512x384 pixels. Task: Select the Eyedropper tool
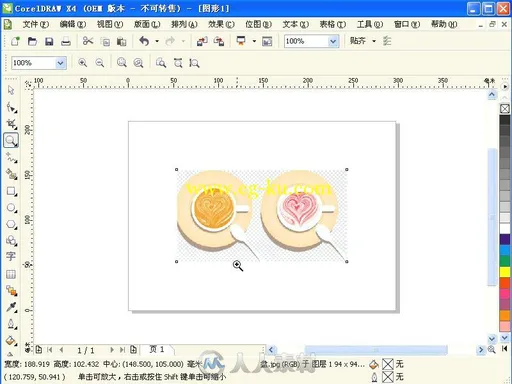point(11,307)
